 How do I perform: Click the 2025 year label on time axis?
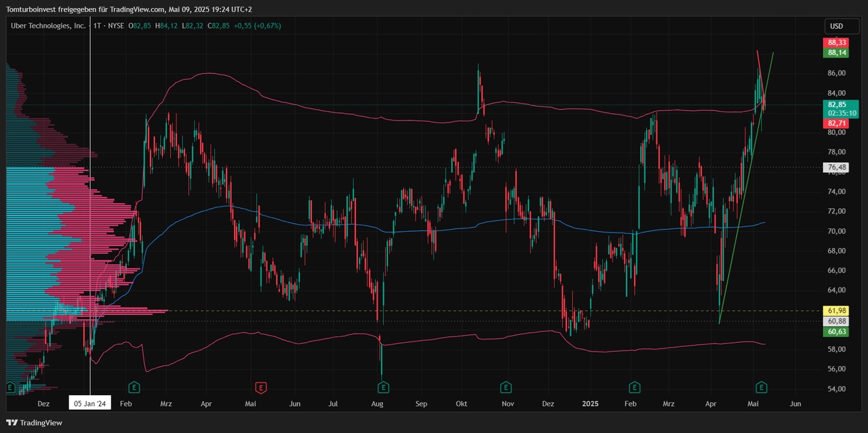pos(591,404)
